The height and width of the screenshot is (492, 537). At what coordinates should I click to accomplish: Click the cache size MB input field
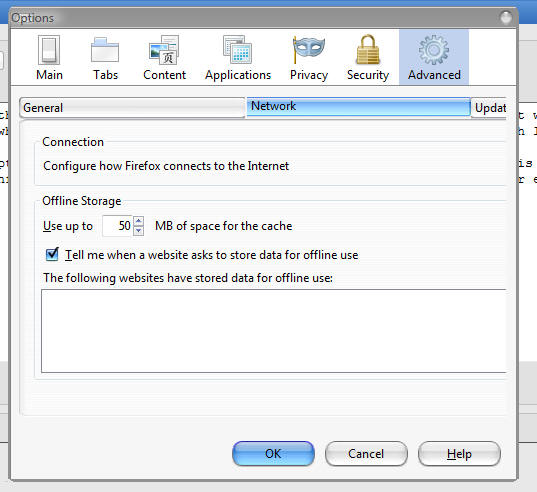click(117, 226)
